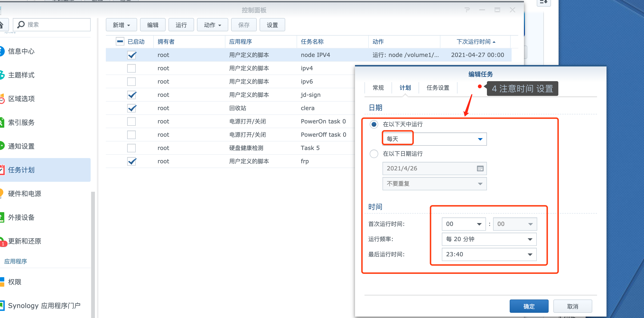This screenshot has width=644, height=318.
Task: Sort by 任务名称 column header
Action: [x=333, y=42]
